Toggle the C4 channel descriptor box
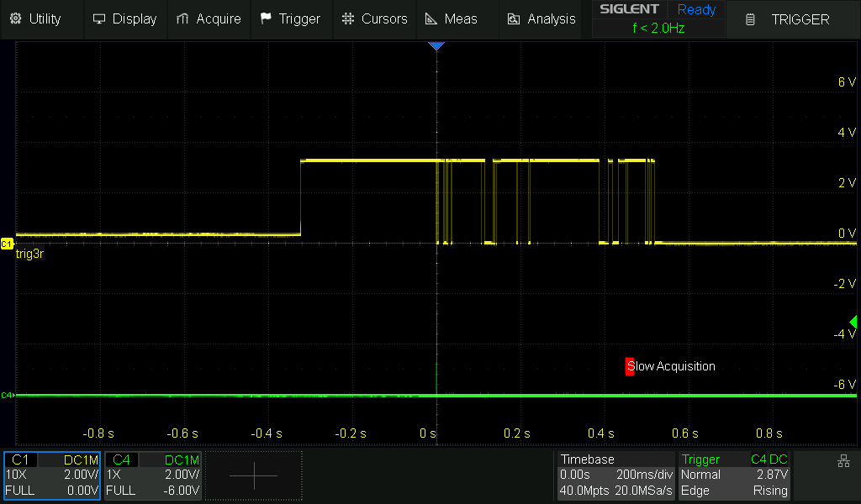The width and height of the screenshot is (861, 504). point(153,475)
